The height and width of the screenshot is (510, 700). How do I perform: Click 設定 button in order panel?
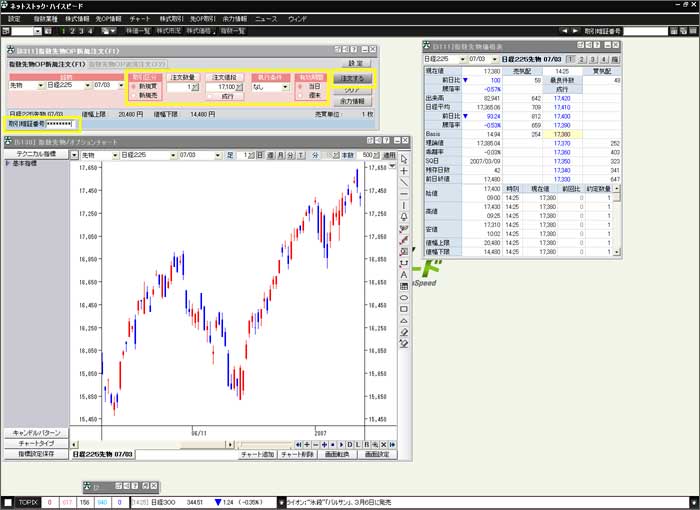pos(355,64)
